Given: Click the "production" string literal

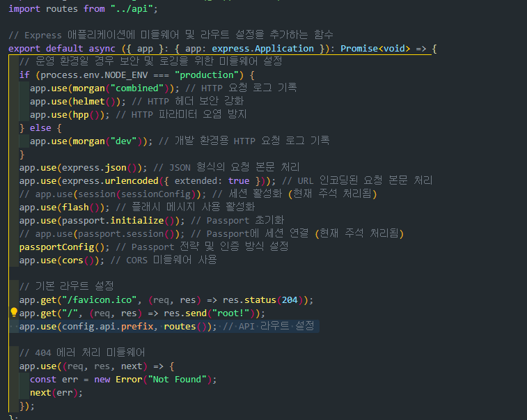Looking at the screenshot, I should pos(206,75).
